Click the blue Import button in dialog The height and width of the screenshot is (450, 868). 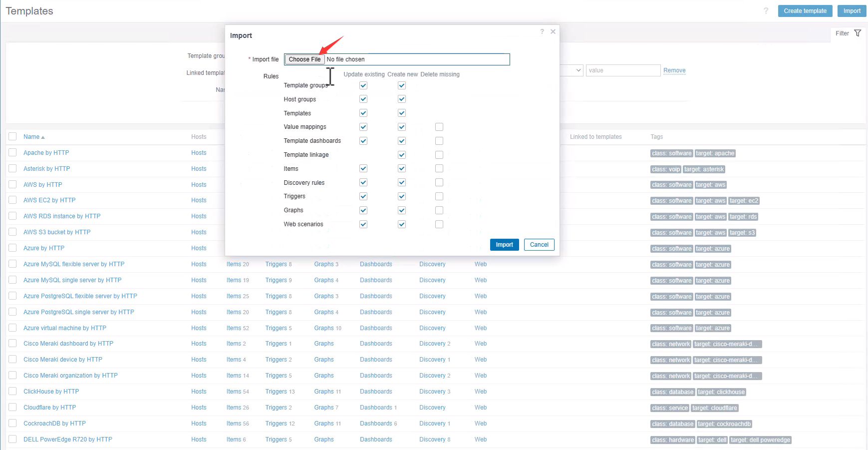pos(504,245)
